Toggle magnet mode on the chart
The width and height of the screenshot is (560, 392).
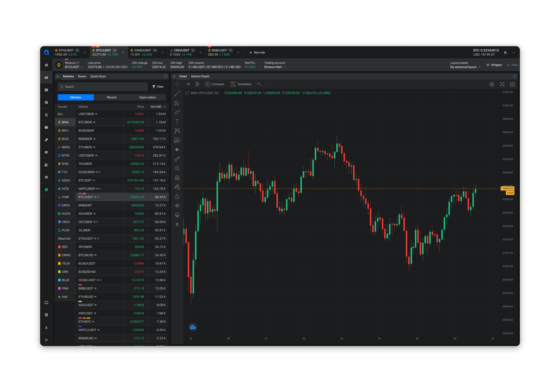[177, 178]
